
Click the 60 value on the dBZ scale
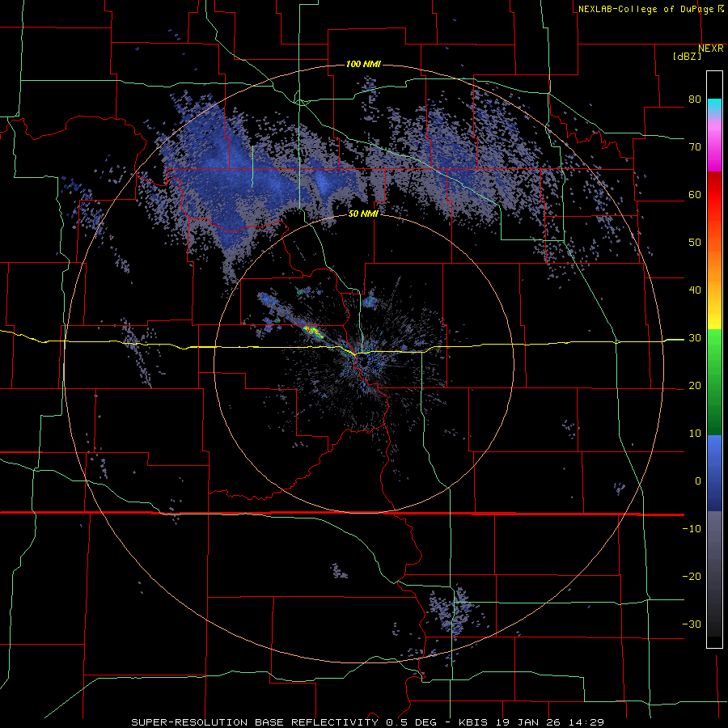695,194
